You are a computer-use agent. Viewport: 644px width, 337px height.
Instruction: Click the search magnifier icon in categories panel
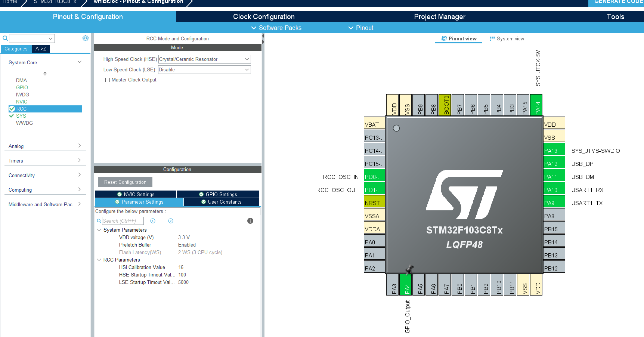pyautogui.click(x=5, y=38)
